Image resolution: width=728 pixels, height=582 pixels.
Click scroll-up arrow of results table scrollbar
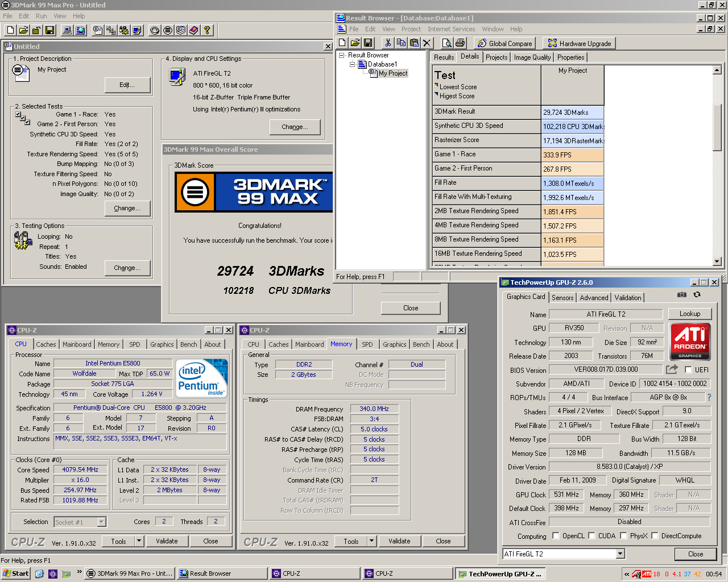[x=717, y=70]
